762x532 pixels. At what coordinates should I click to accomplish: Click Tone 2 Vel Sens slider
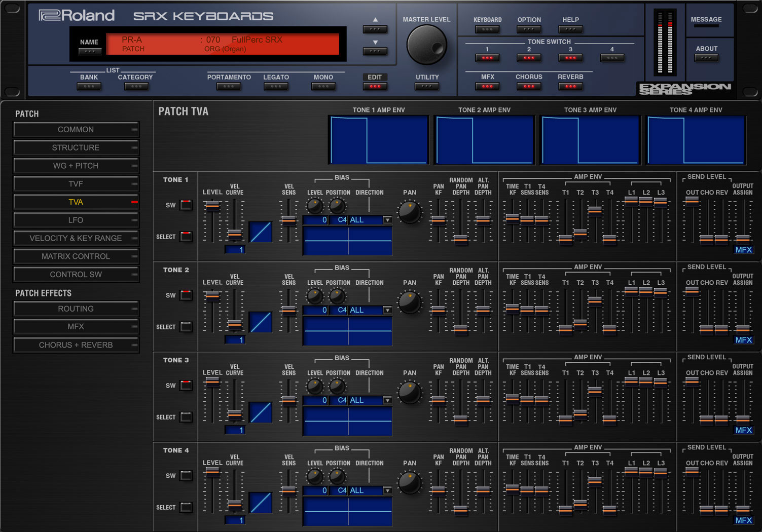point(288,311)
